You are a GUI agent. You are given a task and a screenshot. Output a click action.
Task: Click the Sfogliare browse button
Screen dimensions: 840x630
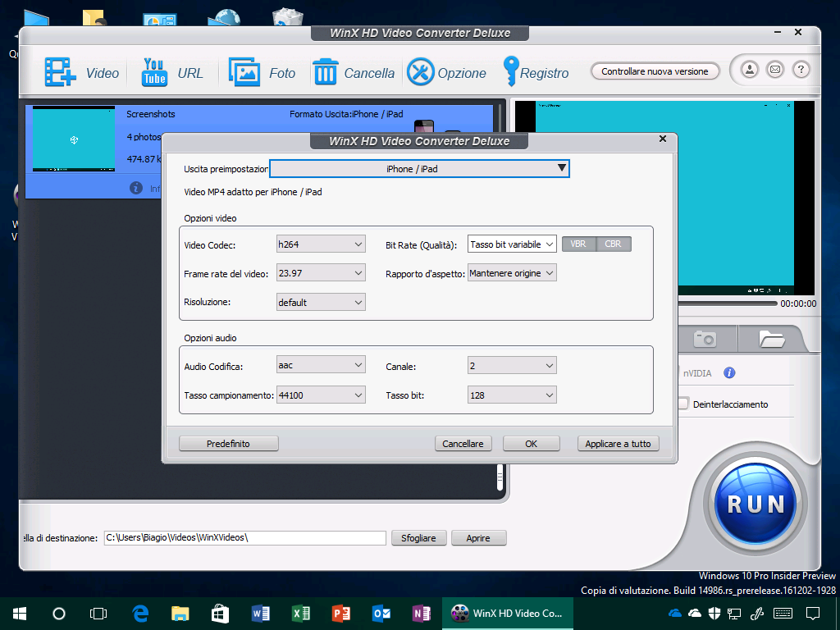pyautogui.click(x=419, y=538)
